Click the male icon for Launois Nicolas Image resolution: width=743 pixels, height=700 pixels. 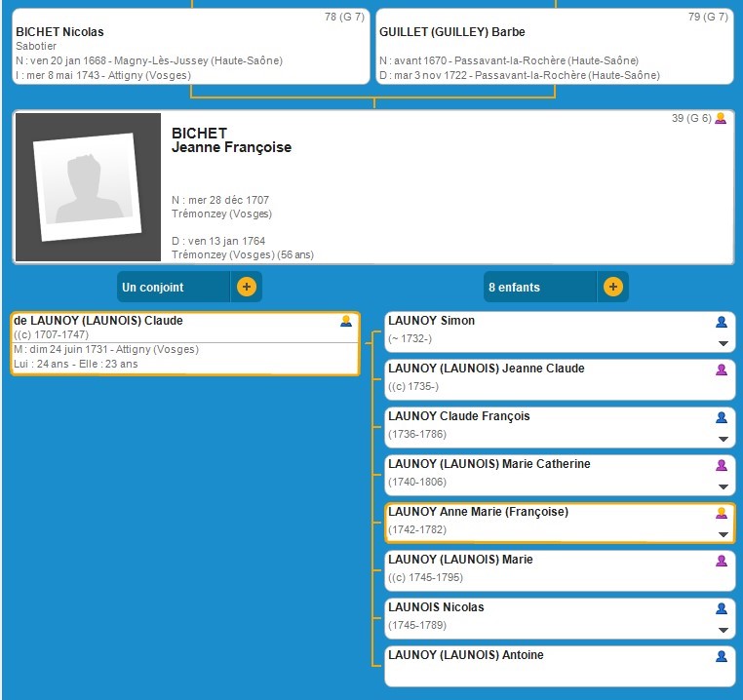pos(722,608)
